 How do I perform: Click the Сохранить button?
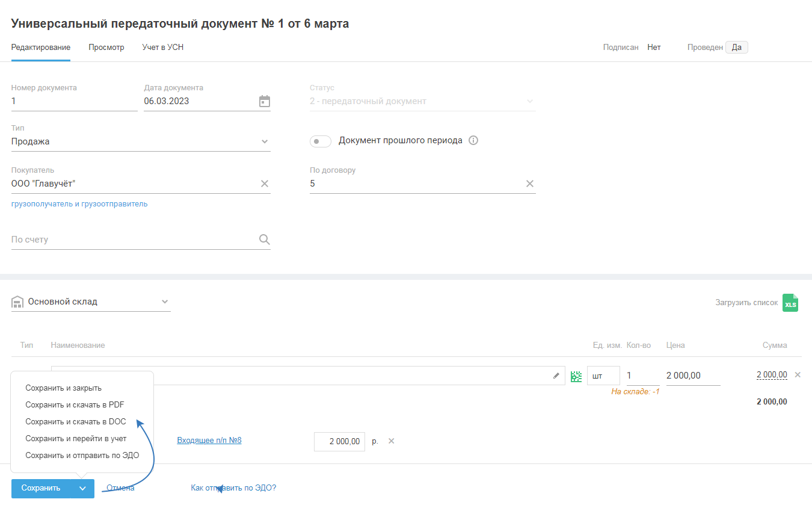point(41,489)
